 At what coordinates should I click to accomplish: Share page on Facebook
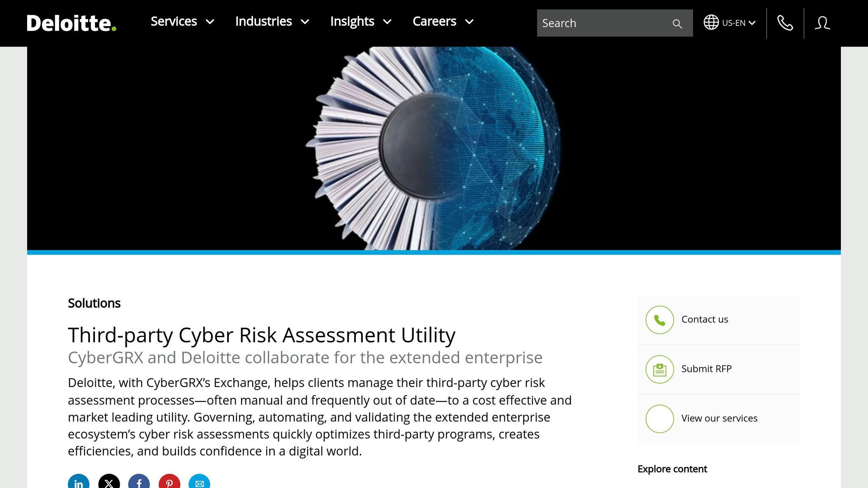[139, 482]
